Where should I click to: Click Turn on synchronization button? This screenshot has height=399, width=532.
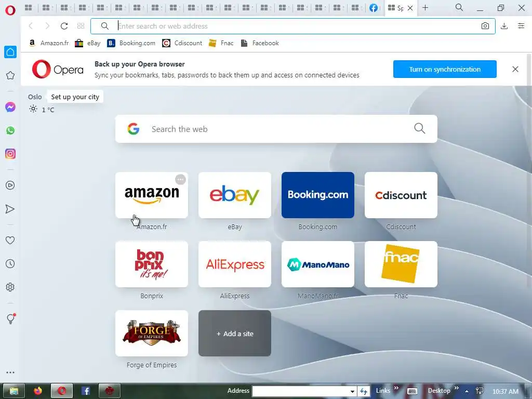click(445, 69)
